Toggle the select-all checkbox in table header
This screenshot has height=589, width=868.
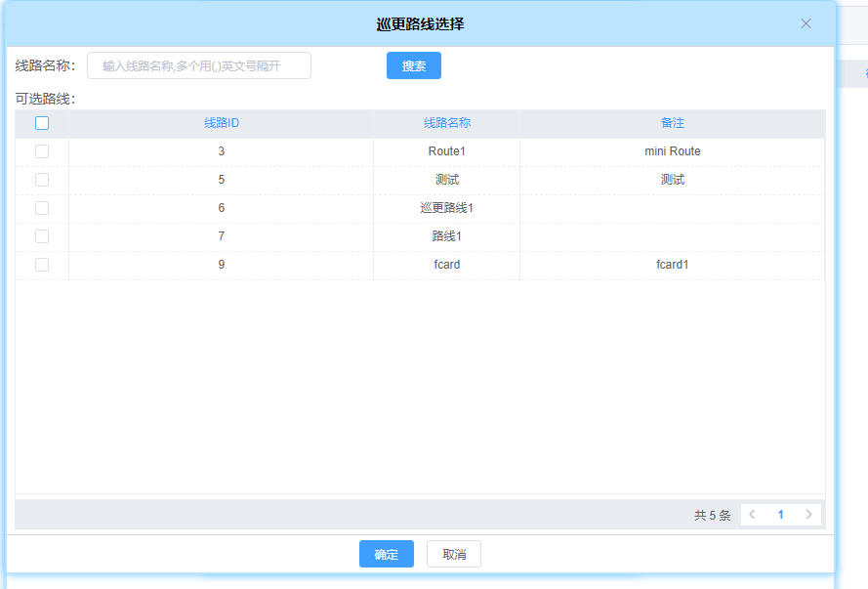(42, 123)
